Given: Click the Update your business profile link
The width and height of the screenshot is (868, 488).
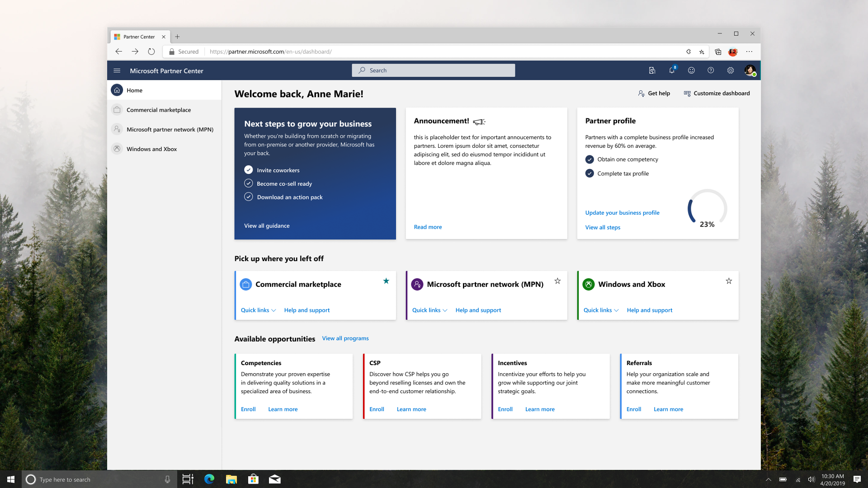Looking at the screenshot, I should click(623, 213).
